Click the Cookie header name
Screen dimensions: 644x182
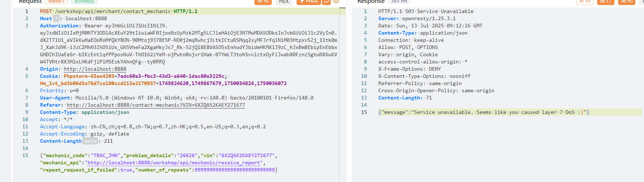click(x=49, y=76)
